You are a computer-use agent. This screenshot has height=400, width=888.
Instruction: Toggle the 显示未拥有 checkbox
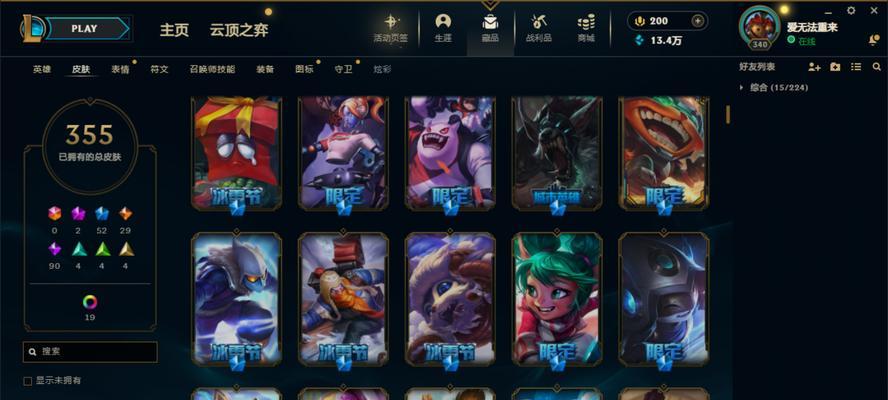(27, 381)
